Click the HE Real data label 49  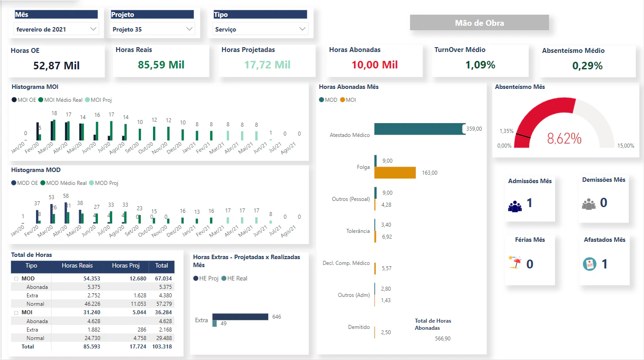point(223,324)
